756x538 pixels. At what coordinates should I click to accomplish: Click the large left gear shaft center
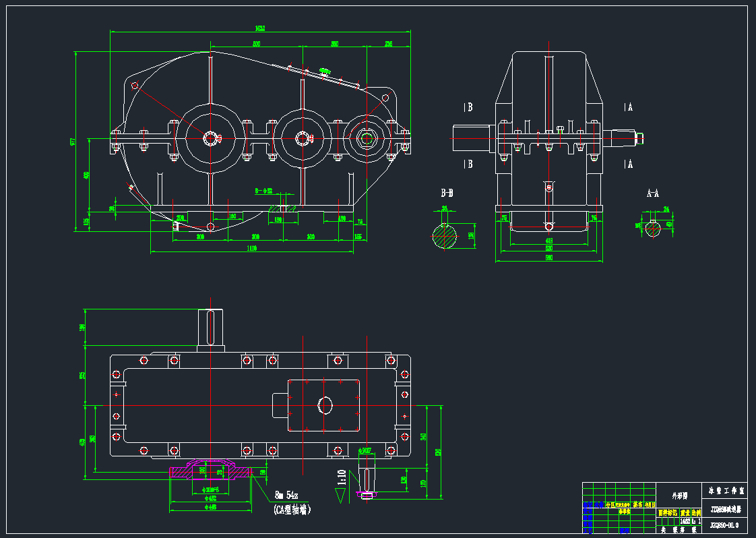pos(211,138)
